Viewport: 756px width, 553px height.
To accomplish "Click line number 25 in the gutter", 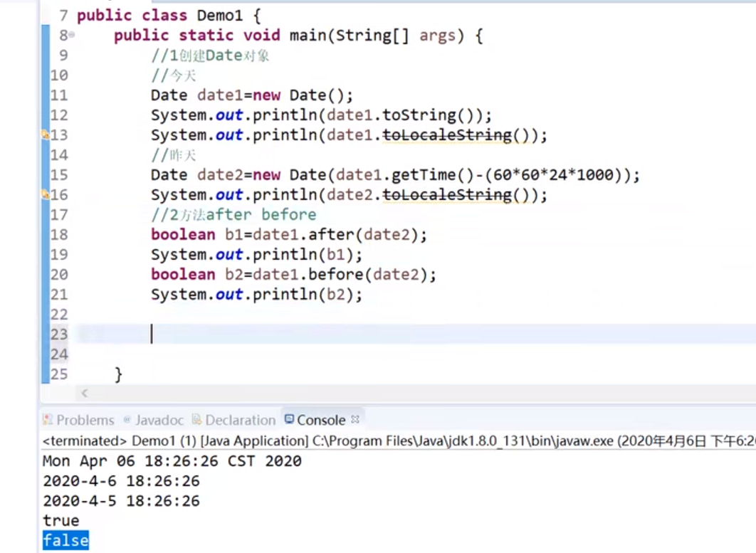I will tap(59, 374).
